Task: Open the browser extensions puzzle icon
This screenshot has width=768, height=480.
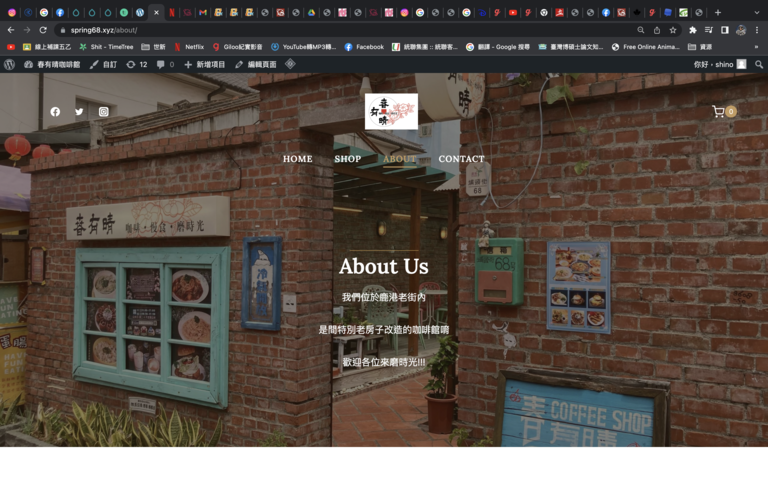Action: pyautogui.click(x=692, y=30)
